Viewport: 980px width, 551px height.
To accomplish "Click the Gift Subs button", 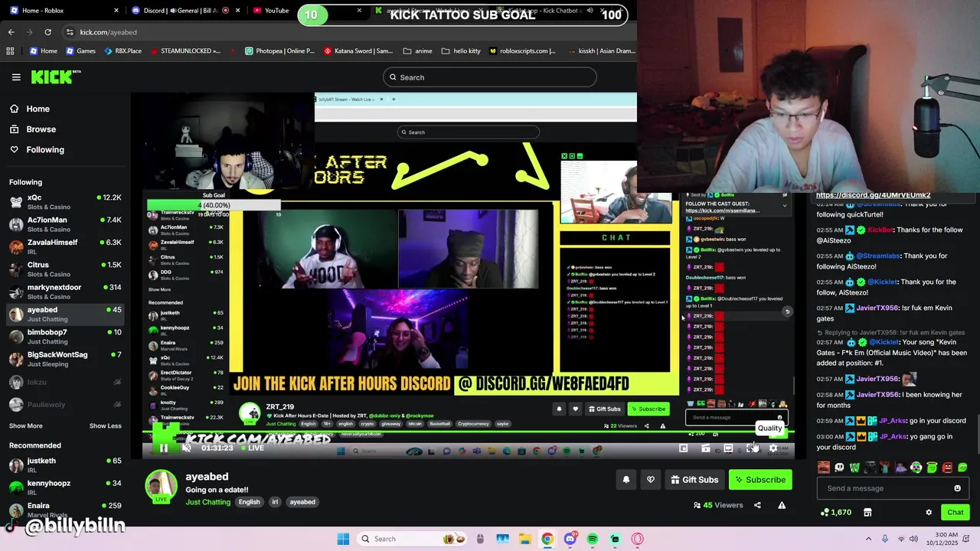I will tap(694, 480).
